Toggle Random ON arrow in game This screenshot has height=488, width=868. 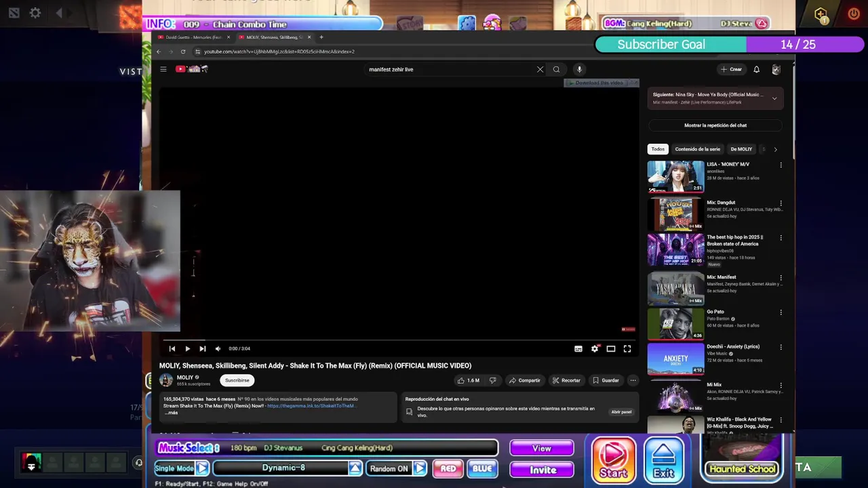click(420, 468)
